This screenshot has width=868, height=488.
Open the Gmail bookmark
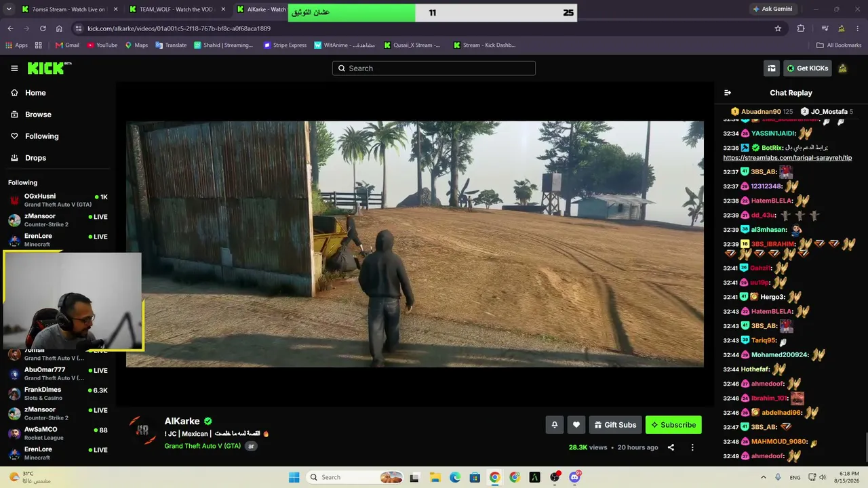[x=67, y=45]
